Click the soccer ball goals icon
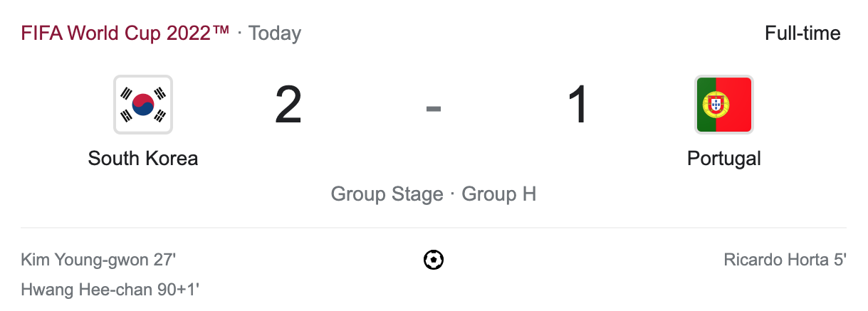 coord(433,260)
